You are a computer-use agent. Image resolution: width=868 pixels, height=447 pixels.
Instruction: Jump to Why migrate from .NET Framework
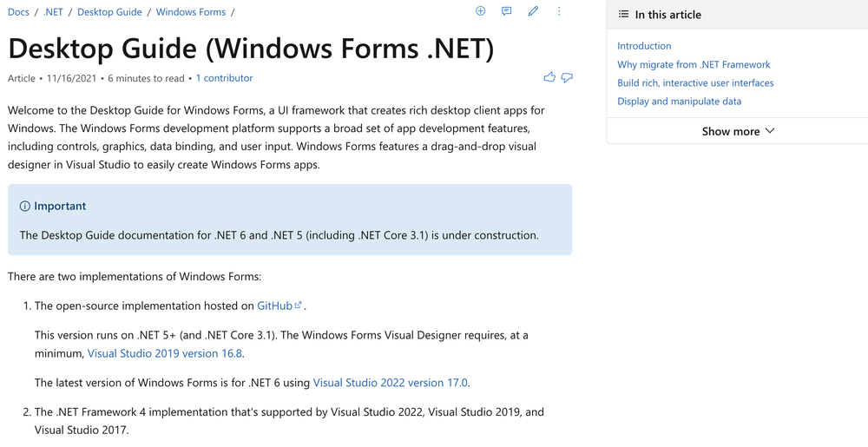(x=694, y=64)
